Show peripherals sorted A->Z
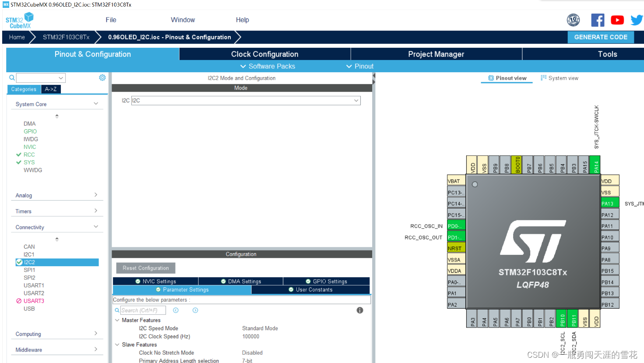The height and width of the screenshot is (363, 644). click(51, 89)
